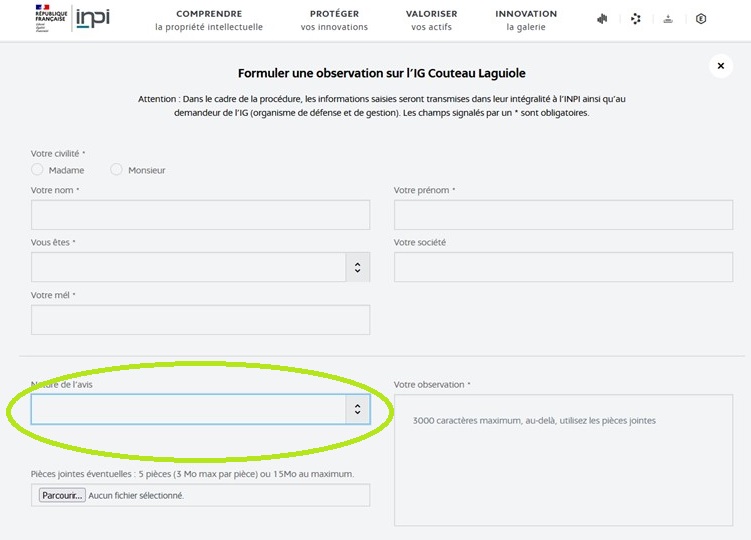Open the 'Vous êtes' dropdown
The height and width of the screenshot is (540, 751).
click(201, 267)
